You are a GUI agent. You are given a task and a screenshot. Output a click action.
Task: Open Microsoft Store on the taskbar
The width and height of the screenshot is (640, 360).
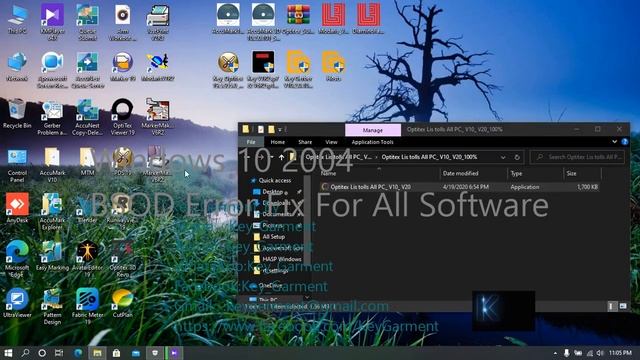click(116, 353)
